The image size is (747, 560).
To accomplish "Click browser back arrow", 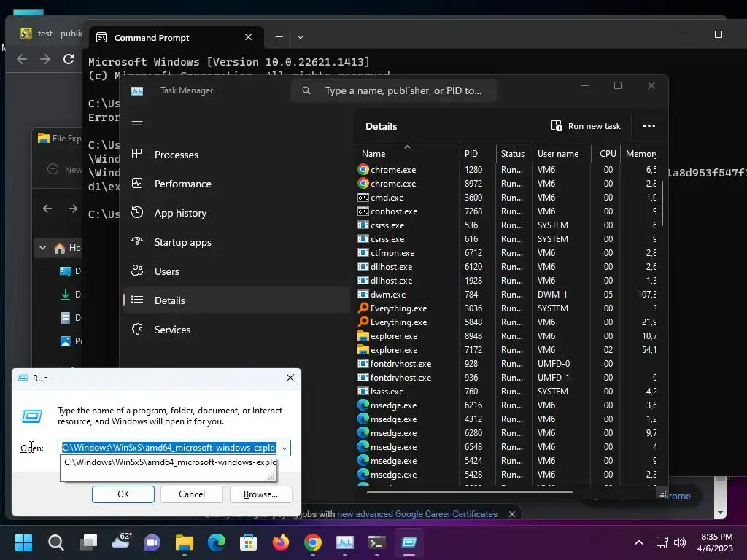I will [x=22, y=59].
